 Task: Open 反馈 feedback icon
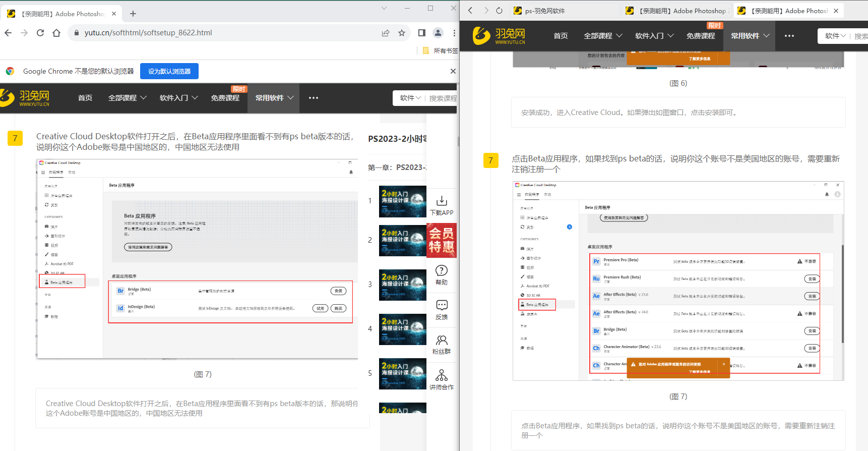click(442, 310)
